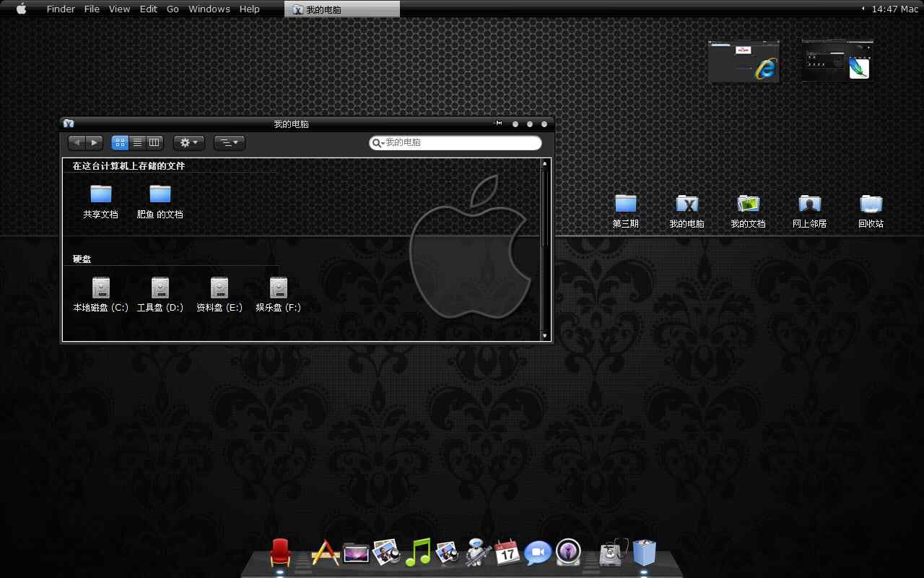Select the Internet Explorer window thumbnail

[744, 61]
